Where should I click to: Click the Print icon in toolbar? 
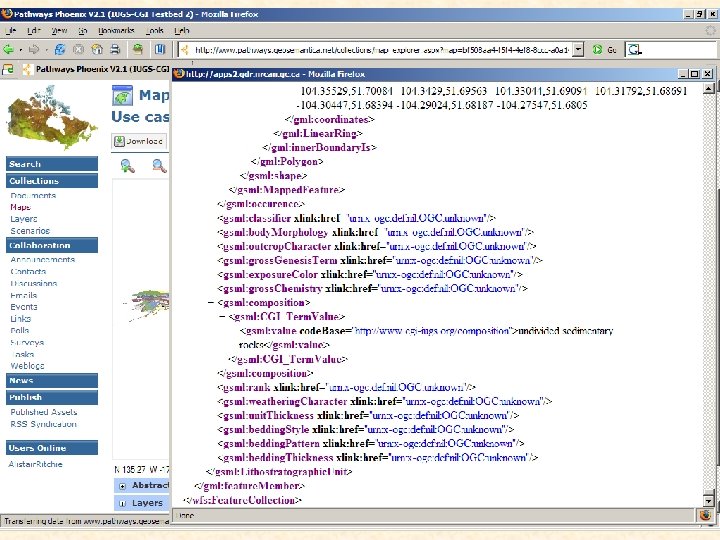115,49
